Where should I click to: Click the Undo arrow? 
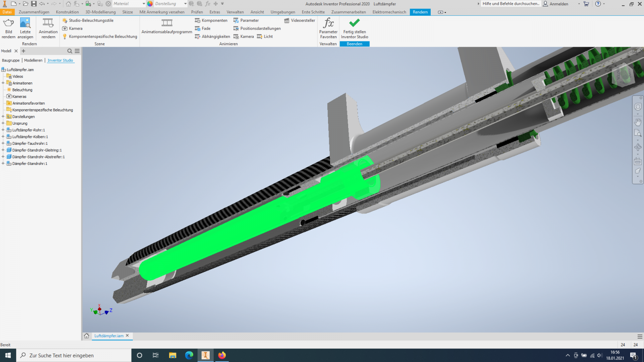click(x=42, y=4)
